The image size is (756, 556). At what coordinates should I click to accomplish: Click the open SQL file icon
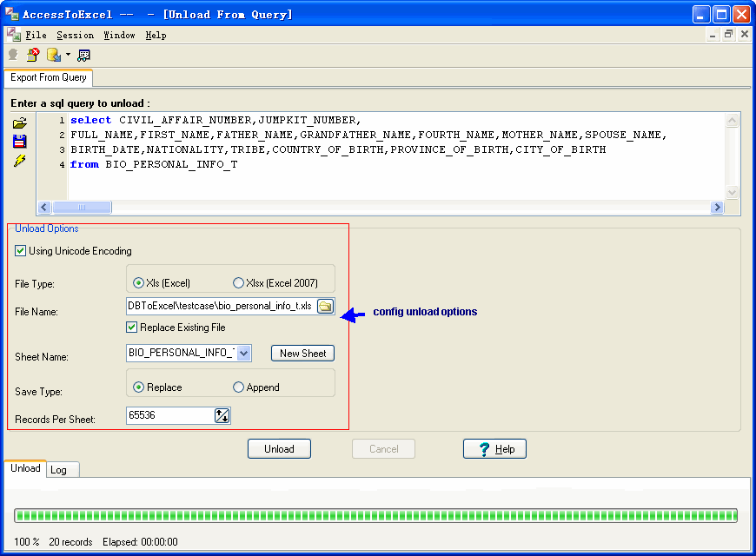20,123
